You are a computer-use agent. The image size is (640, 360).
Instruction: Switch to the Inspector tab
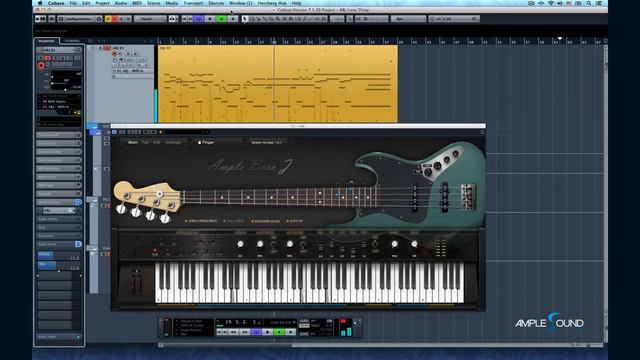pos(47,41)
